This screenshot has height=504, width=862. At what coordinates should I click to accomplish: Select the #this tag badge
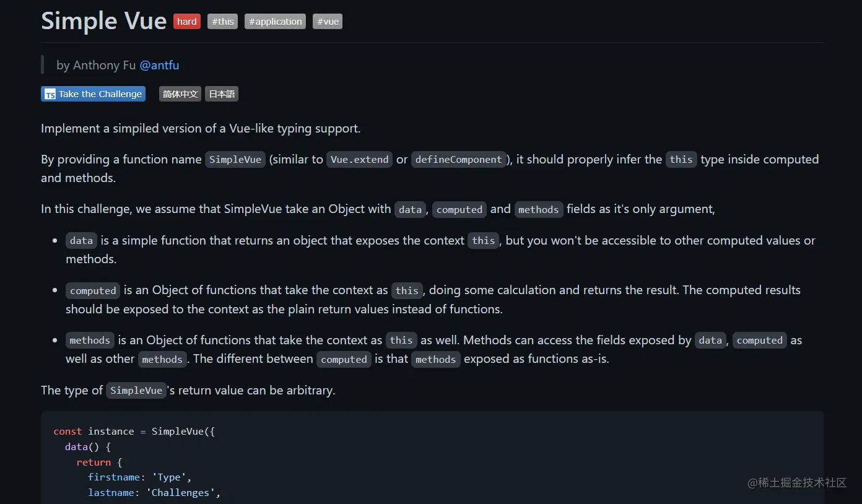[223, 22]
